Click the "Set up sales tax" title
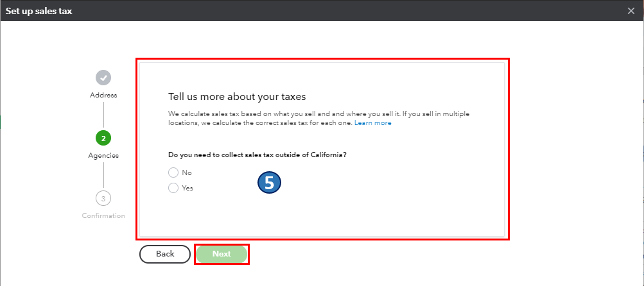Image resolution: width=644 pixels, height=286 pixels. 39,11
